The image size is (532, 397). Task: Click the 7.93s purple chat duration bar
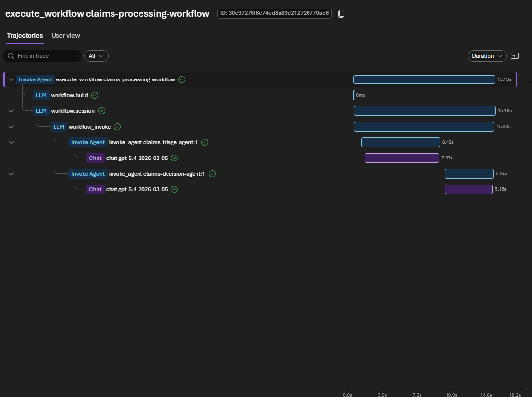(402, 158)
